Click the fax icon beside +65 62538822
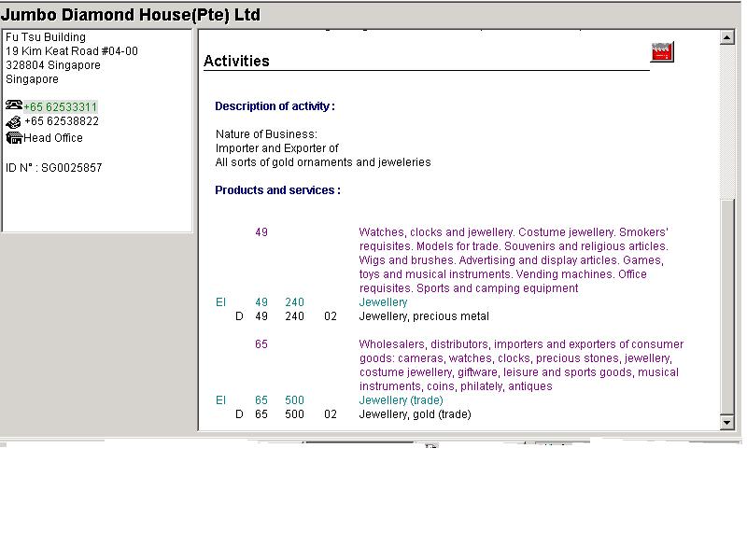Viewport: 747px width, 560px height. [14, 122]
